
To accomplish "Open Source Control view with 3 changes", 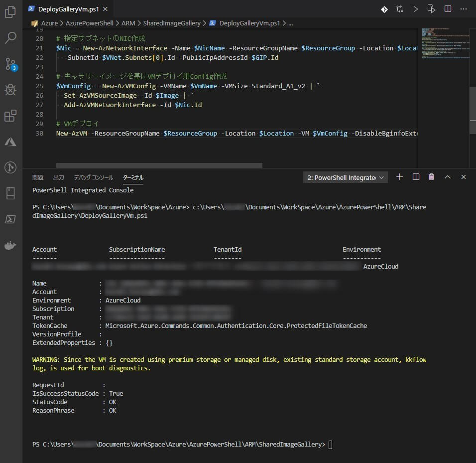I will click(10, 64).
